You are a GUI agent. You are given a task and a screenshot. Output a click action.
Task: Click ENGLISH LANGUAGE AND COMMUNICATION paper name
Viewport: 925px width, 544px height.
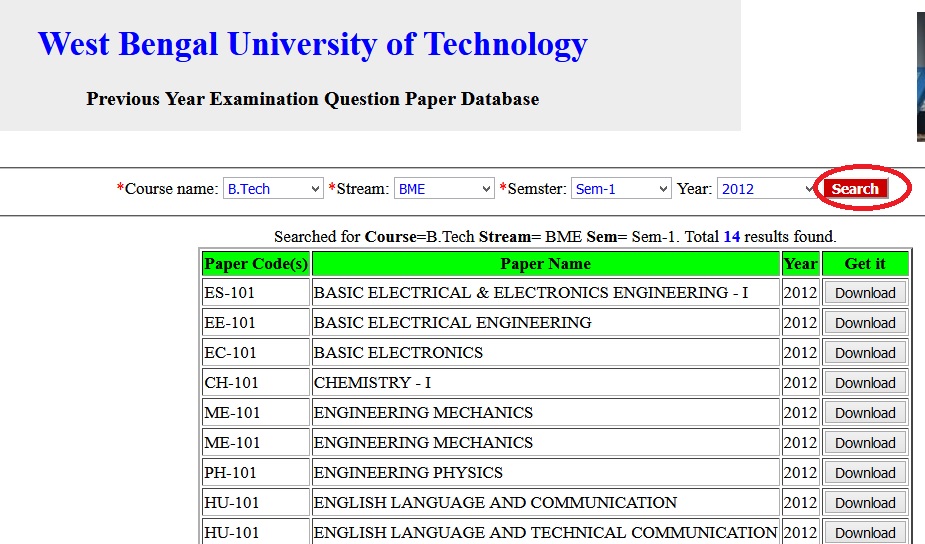tap(495, 503)
